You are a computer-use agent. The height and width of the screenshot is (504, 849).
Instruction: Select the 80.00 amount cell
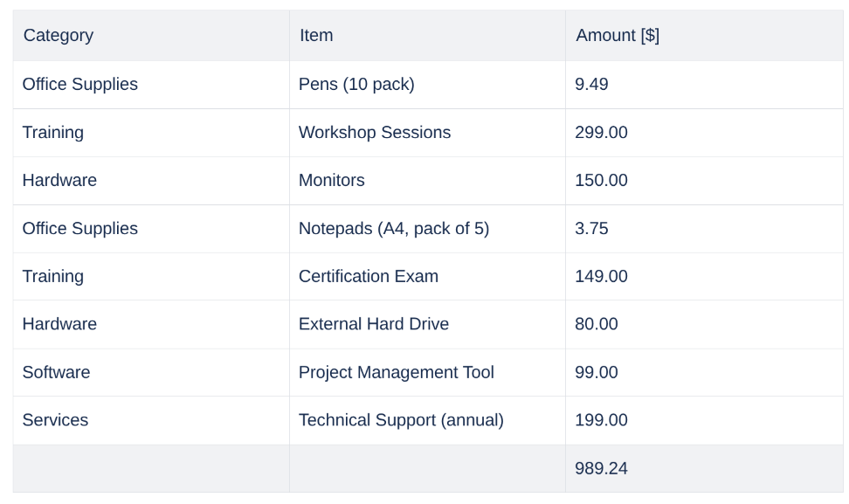click(x=597, y=325)
